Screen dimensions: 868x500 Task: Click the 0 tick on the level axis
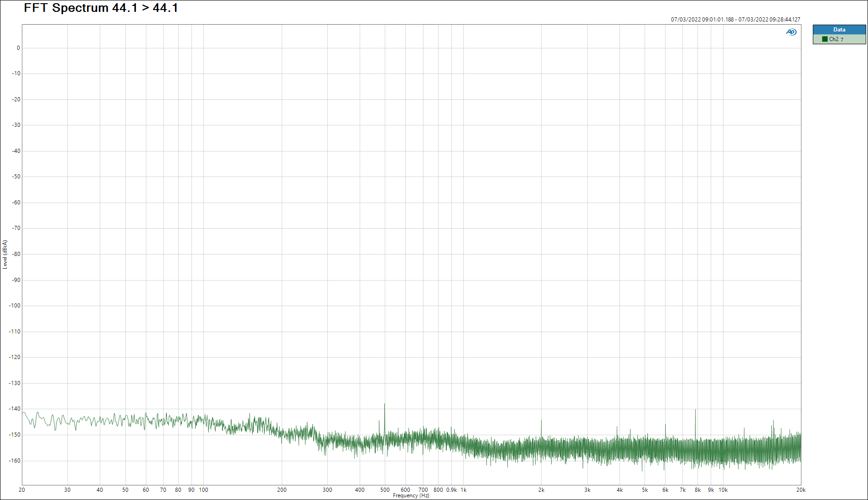18,48
